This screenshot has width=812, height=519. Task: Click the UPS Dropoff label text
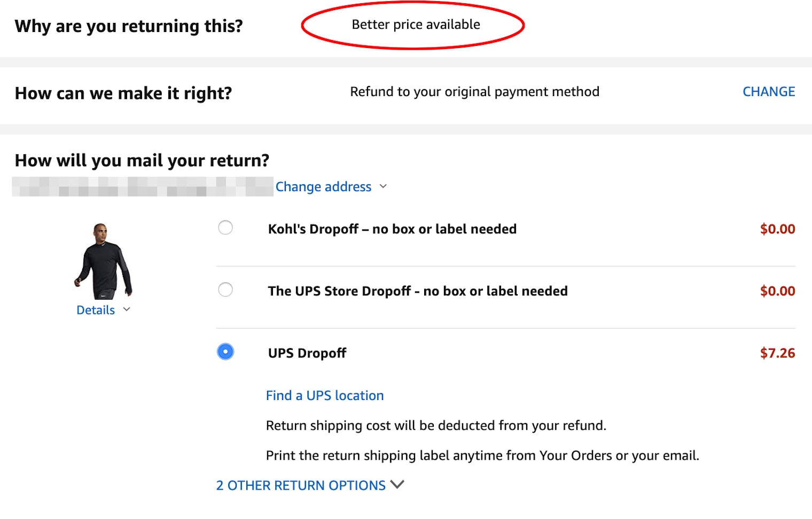click(x=307, y=352)
